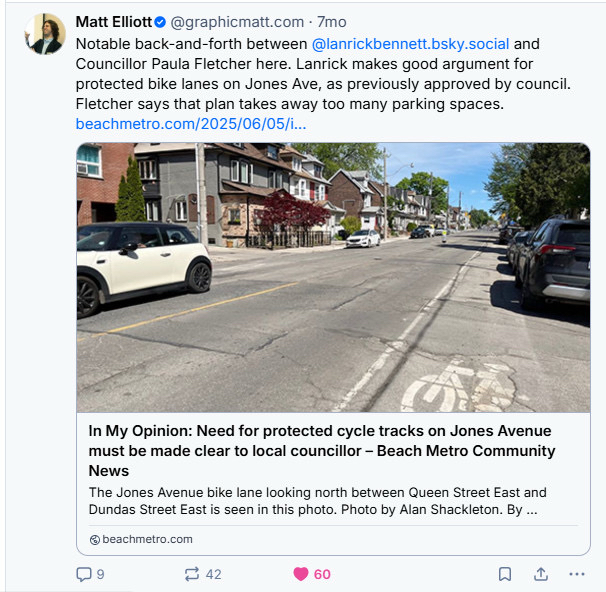Viewport: 606px width, 592px height.
Task: Click the globe icon beside beachmetro.com
Action: pyautogui.click(x=94, y=539)
